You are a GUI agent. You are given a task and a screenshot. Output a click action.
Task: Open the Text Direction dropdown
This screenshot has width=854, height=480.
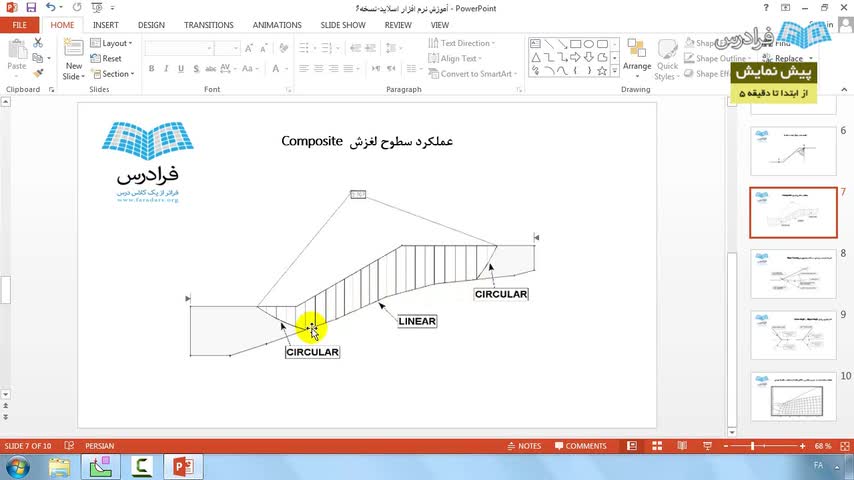pos(462,43)
